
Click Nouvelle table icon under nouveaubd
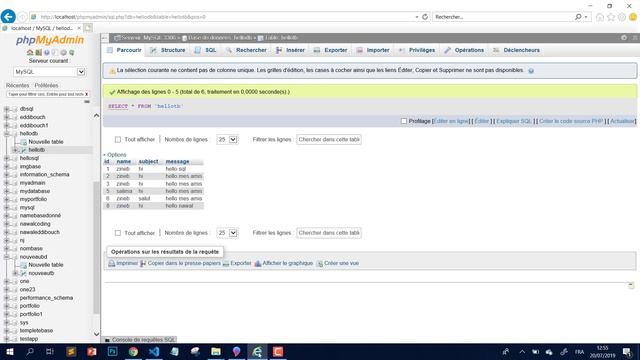tap(23, 265)
